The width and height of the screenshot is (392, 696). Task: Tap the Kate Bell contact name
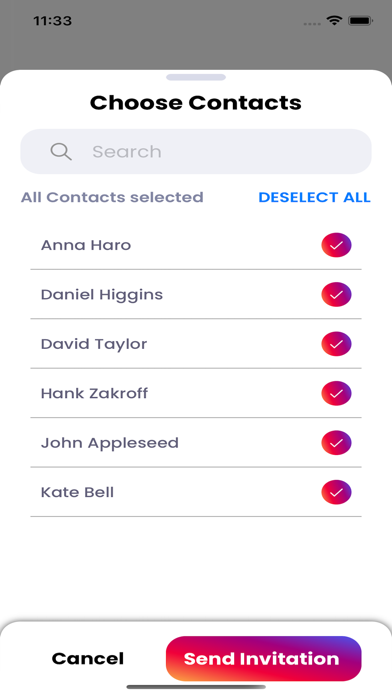(x=77, y=492)
